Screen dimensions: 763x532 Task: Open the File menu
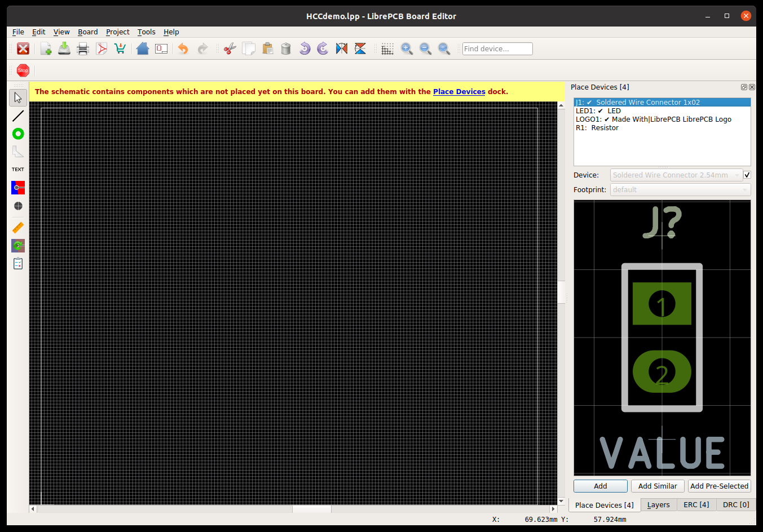18,32
